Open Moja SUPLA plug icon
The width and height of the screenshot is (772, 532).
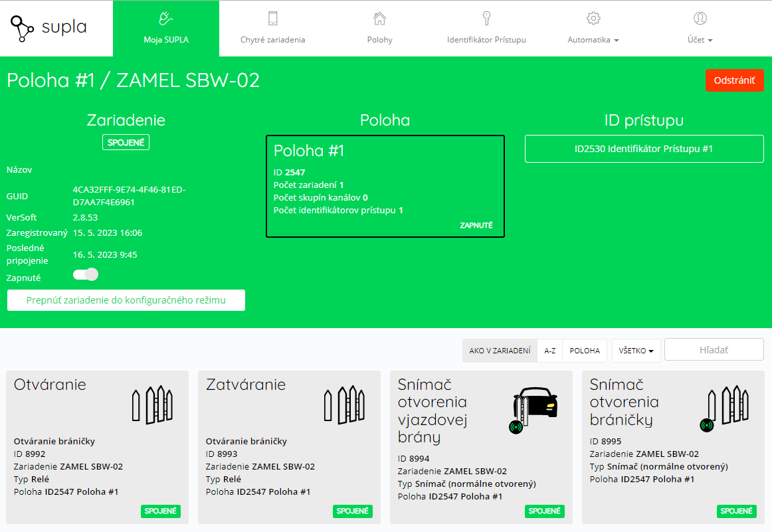[166, 19]
